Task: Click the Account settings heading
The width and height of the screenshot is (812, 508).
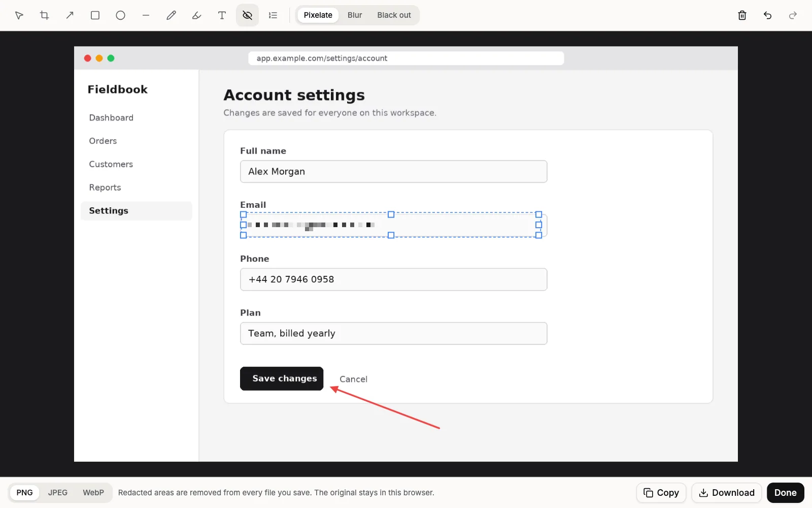Action: [294, 95]
